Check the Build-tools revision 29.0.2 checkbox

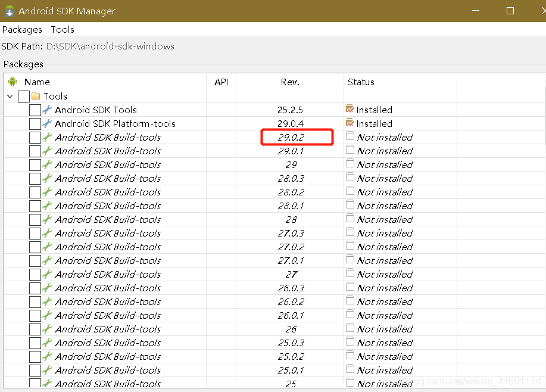click(35, 137)
